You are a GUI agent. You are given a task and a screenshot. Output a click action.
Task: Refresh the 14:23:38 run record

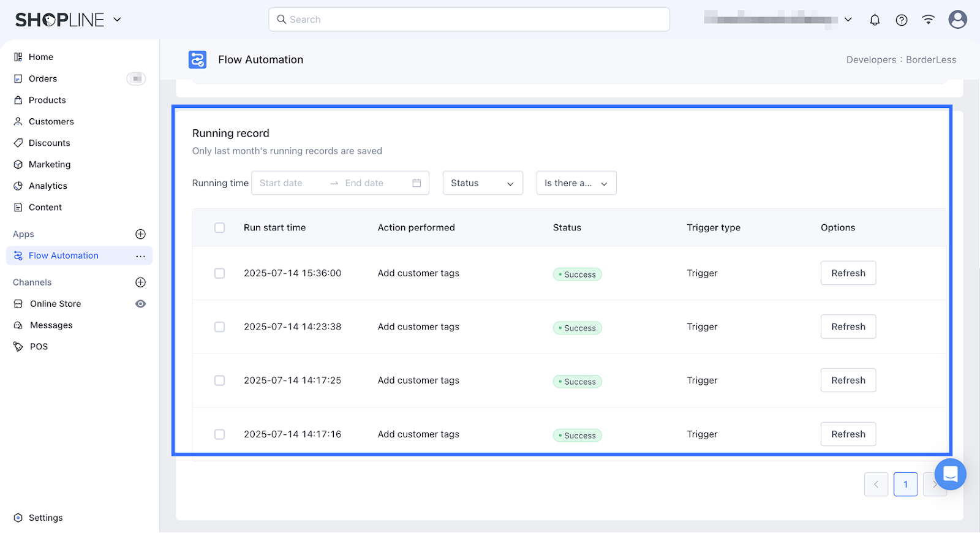[848, 327]
